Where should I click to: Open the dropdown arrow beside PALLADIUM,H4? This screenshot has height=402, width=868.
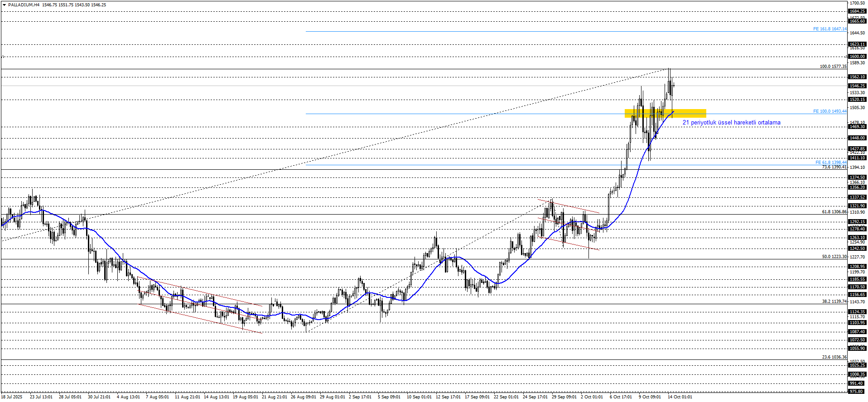click(x=4, y=5)
